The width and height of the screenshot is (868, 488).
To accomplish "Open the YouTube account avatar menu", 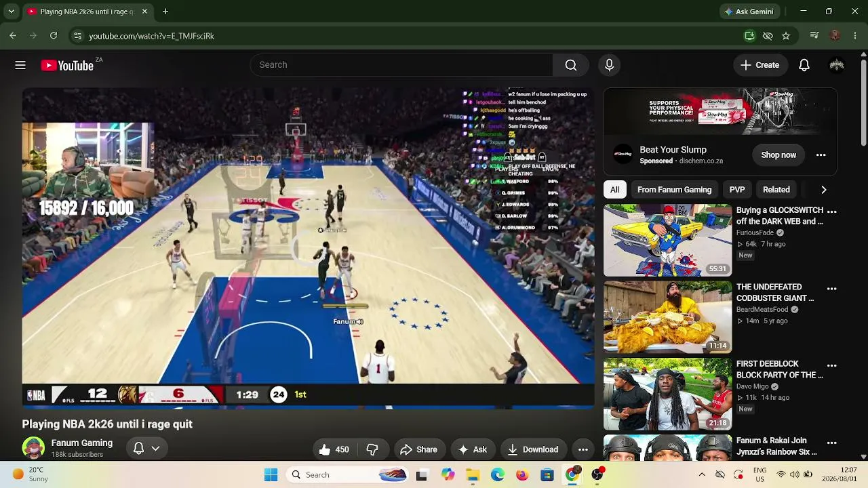I will click(837, 65).
